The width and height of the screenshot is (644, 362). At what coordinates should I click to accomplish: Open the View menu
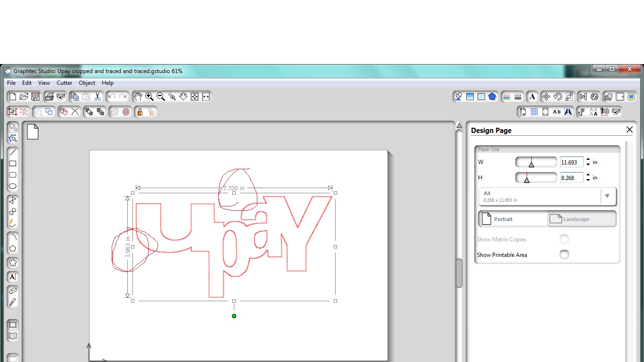click(44, 83)
